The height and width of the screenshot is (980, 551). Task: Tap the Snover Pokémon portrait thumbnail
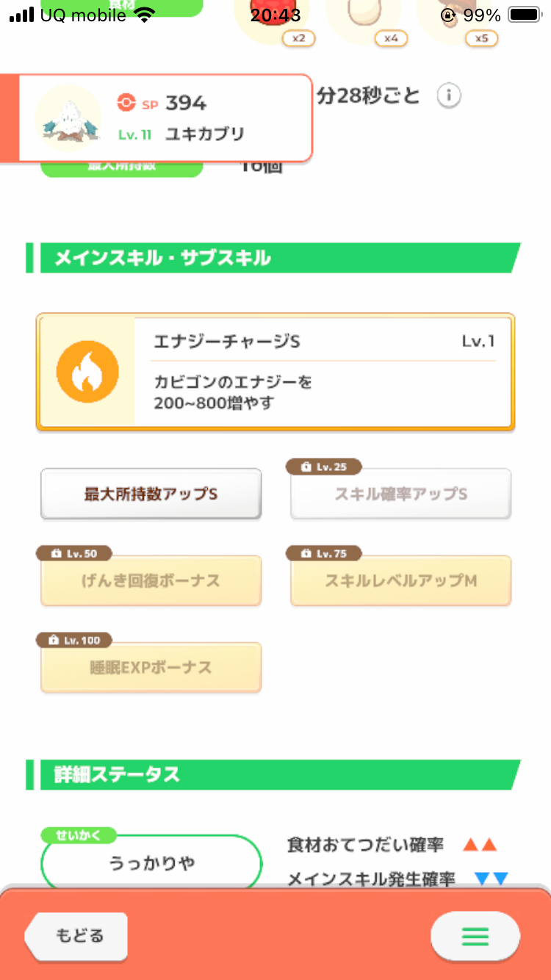(68, 118)
